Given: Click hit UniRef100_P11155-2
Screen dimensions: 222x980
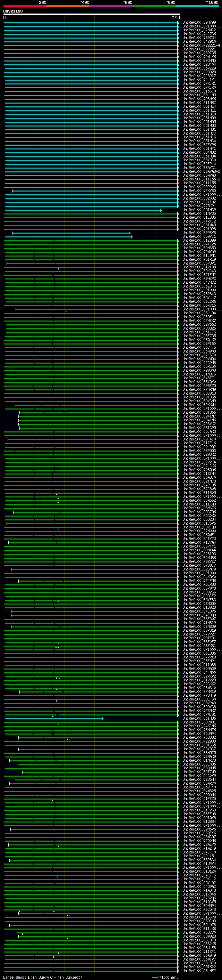Looking at the screenshot, I should tap(201, 179).
